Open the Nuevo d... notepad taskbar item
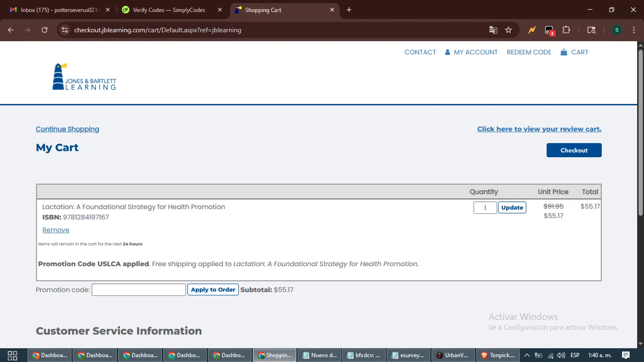Screen dimensions: 644x362 320,356
